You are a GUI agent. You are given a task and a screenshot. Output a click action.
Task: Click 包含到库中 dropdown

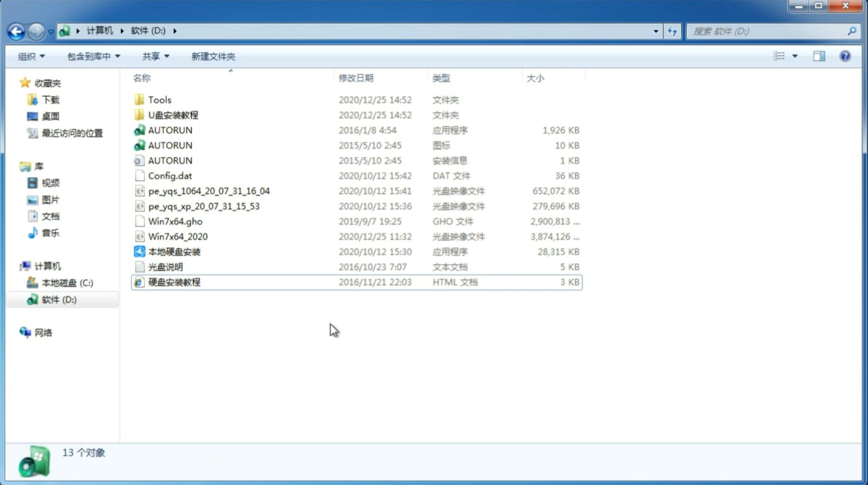(x=91, y=56)
